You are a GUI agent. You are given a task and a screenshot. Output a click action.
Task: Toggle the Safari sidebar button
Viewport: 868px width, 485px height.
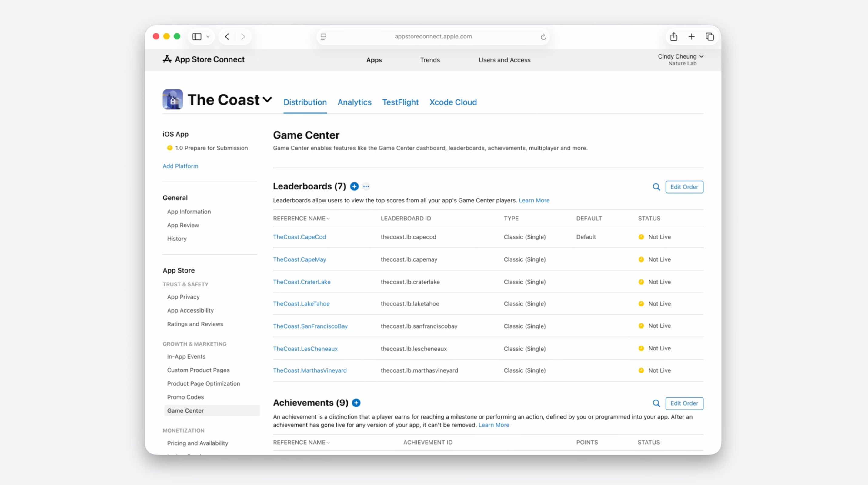pyautogui.click(x=197, y=36)
